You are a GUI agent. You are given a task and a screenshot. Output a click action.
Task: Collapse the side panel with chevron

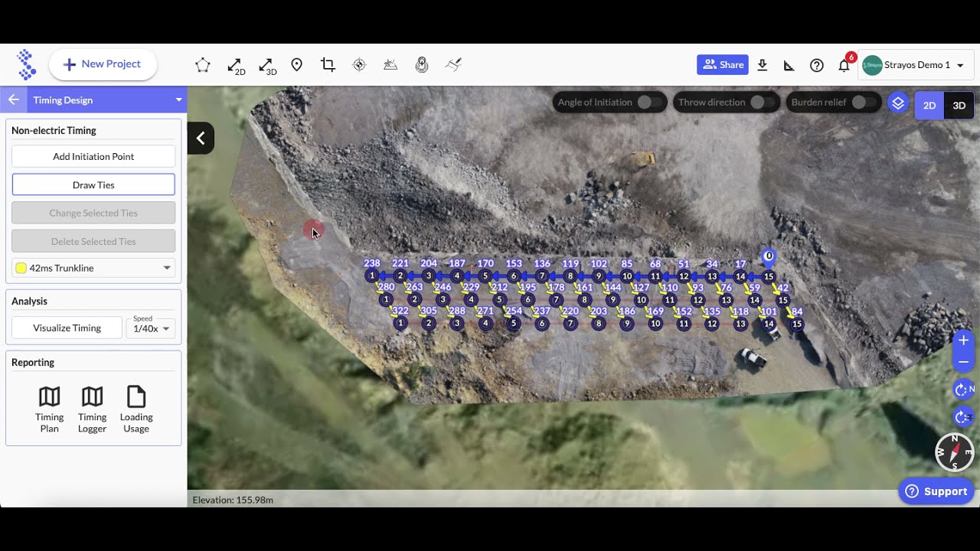(x=201, y=138)
